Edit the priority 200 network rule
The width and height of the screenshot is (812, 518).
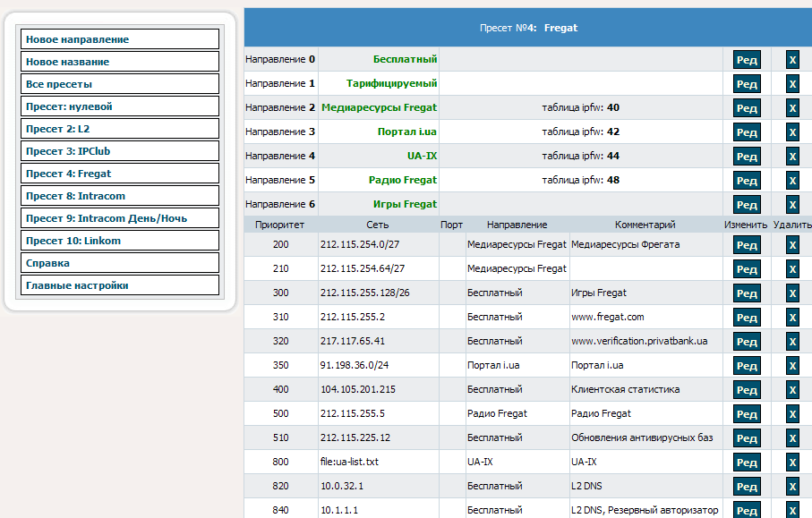(x=747, y=245)
